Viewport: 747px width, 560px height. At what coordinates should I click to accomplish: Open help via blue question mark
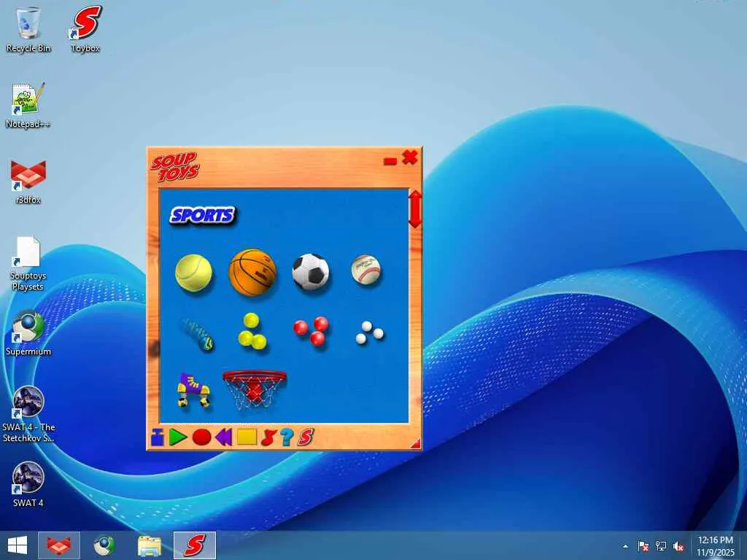point(286,437)
